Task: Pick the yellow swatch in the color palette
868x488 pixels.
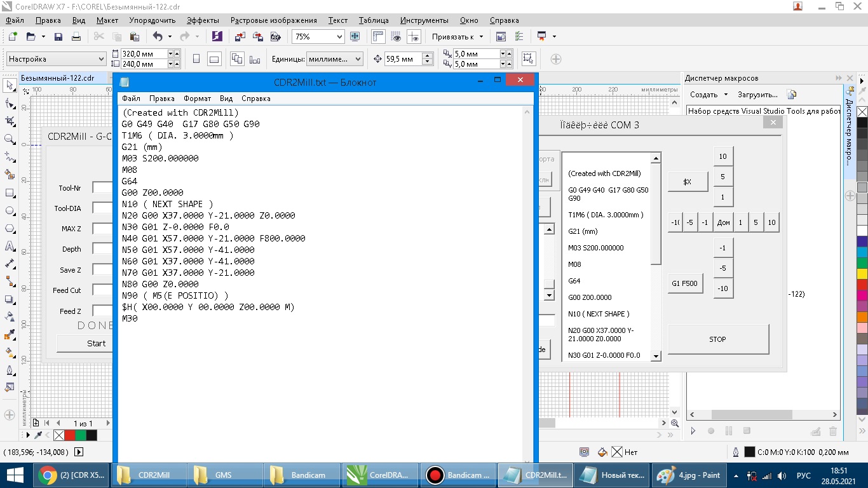Action: [x=862, y=273]
